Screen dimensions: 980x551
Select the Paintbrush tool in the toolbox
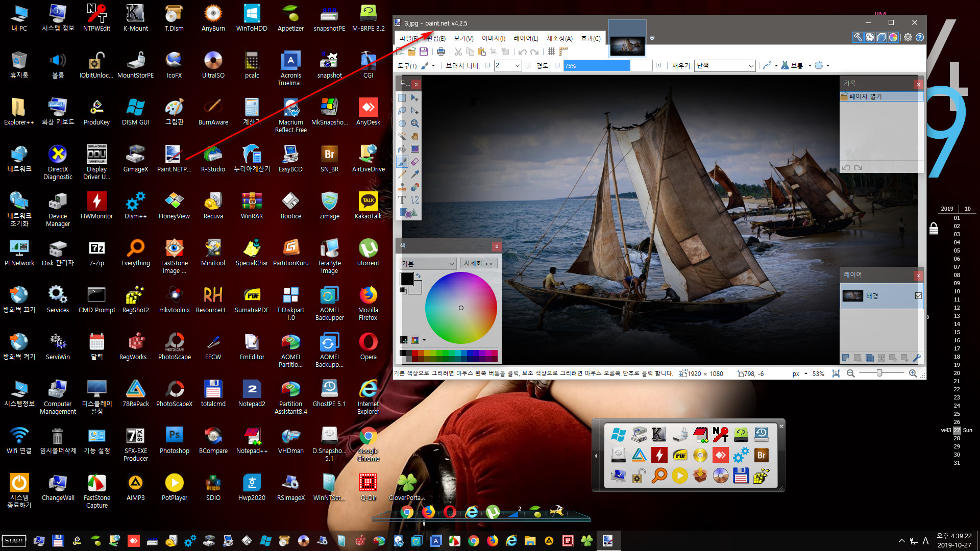[x=402, y=162]
